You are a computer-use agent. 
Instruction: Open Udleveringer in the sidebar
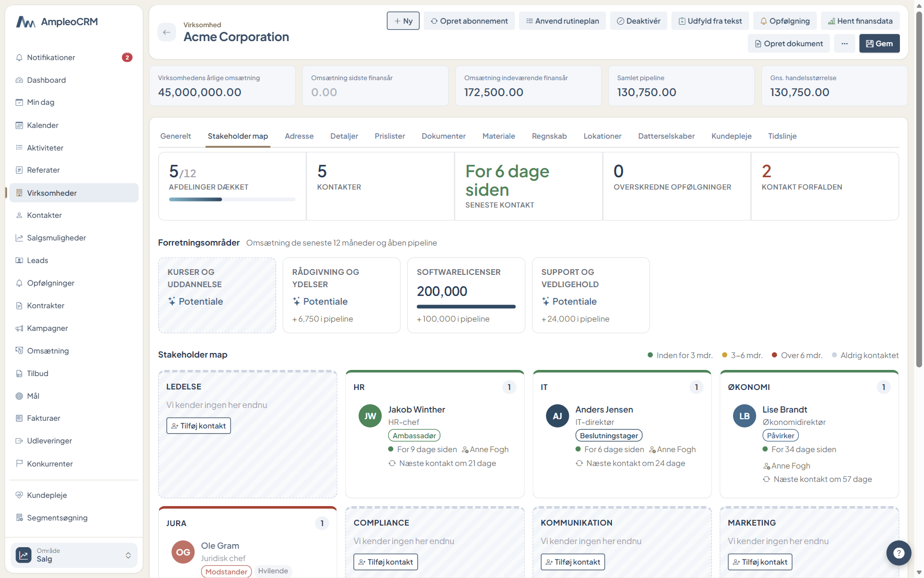coord(74,441)
